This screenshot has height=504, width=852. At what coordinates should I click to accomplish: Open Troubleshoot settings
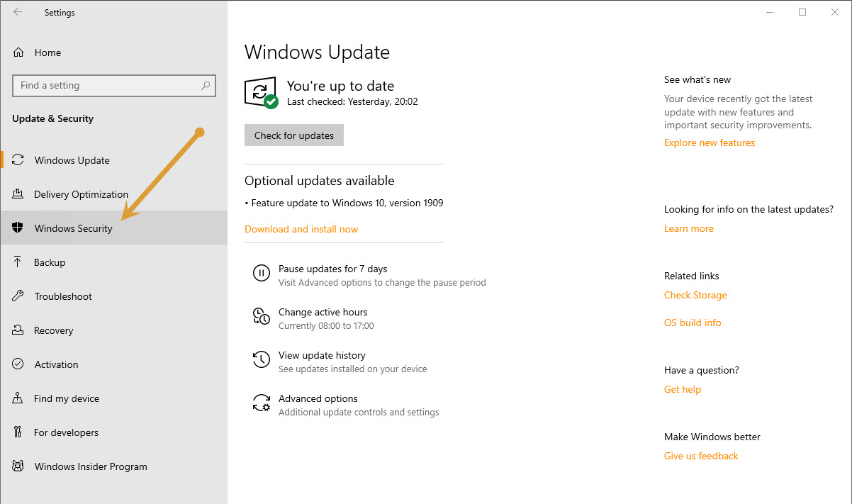[113, 296]
